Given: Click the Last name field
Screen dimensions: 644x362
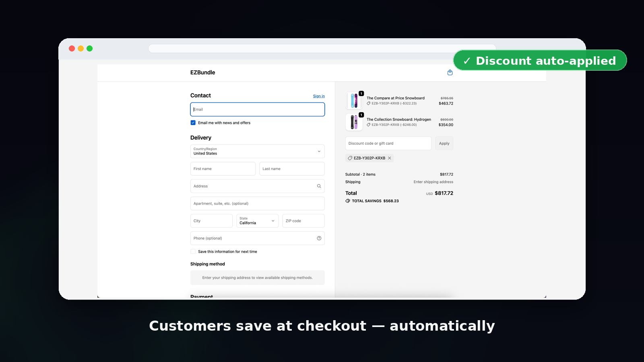Looking at the screenshot, I should coord(292,169).
